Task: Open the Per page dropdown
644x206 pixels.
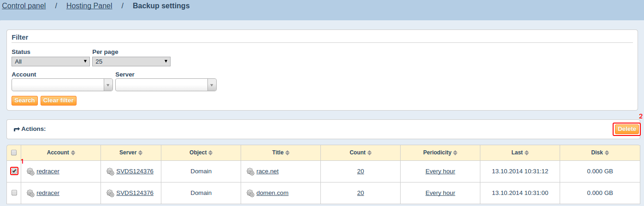Action: (x=131, y=61)
